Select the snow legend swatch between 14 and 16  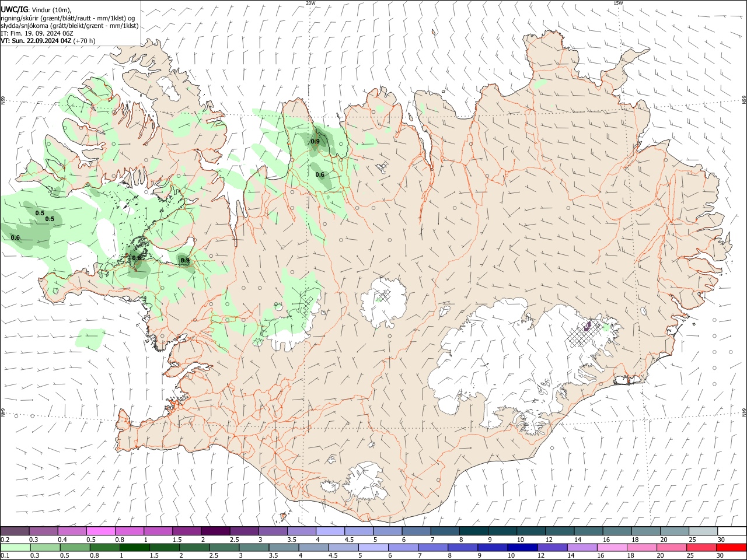point(588,531)
